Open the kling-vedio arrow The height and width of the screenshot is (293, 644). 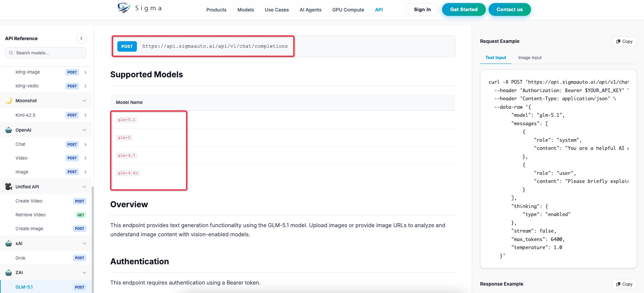pos(85,86)
